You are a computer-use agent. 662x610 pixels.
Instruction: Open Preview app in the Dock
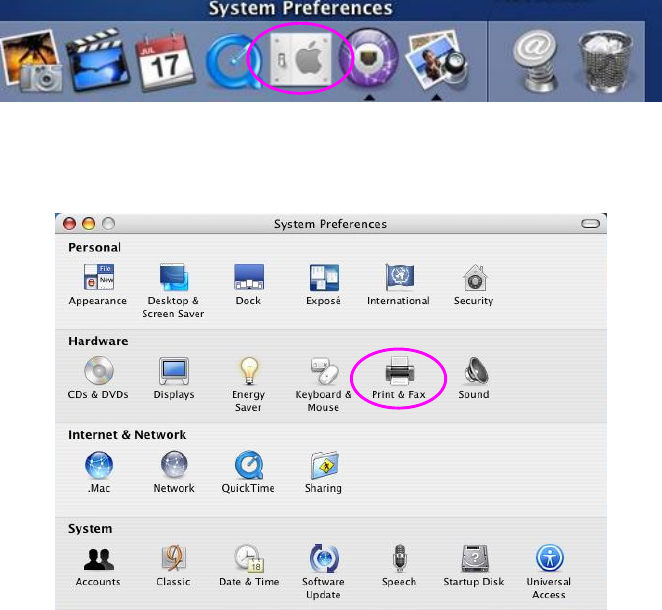click(x=437, y=60)
